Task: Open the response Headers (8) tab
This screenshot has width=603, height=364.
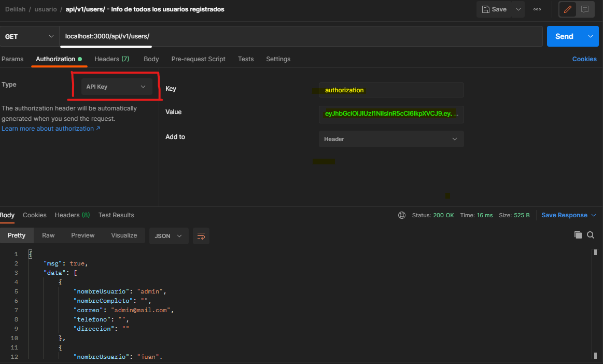Action: click(72, 215)
